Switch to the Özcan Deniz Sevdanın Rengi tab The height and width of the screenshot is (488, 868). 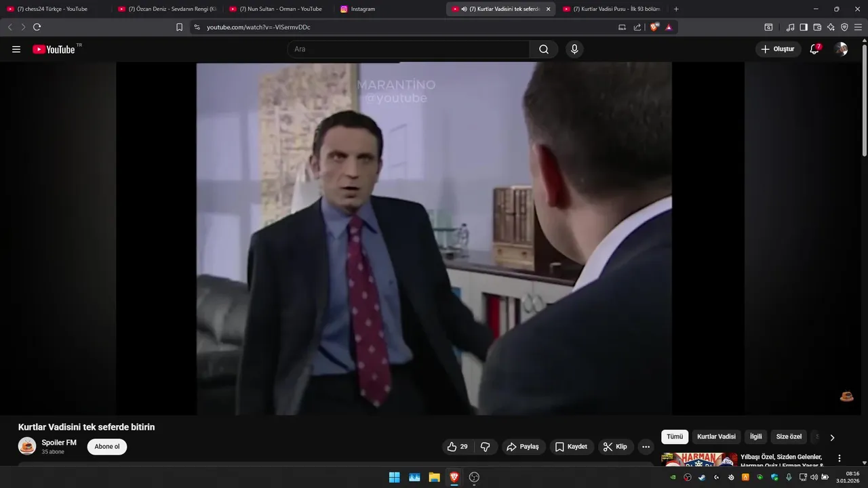(167, 9)
